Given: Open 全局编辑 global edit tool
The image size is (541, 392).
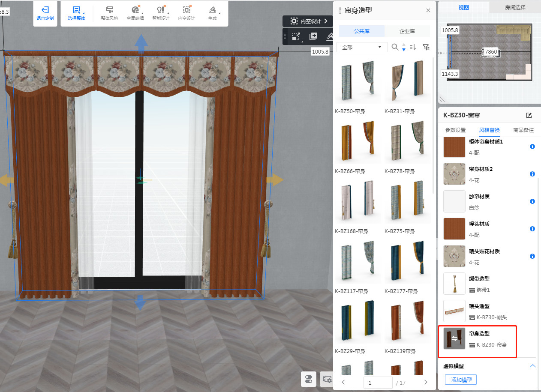Looking at the screenshot, I should 135,13.
